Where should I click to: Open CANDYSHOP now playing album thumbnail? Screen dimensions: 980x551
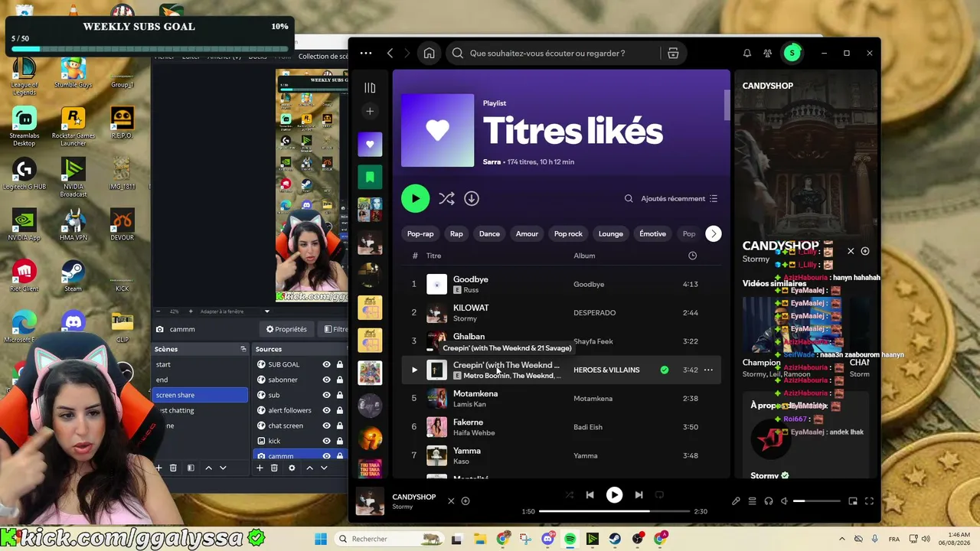tap(370, 502)
